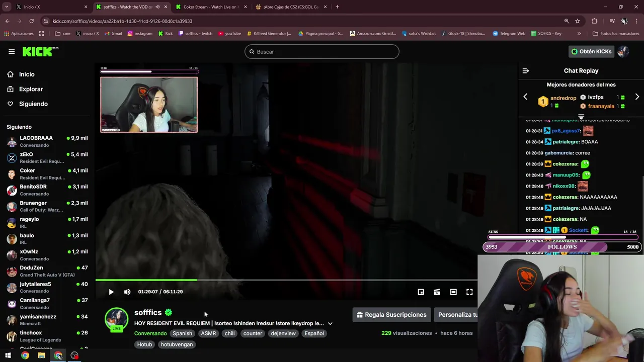Open the Kick hamburger menu
The height and width of the screenshot is (362, 644).
click(x=12, y=51)
